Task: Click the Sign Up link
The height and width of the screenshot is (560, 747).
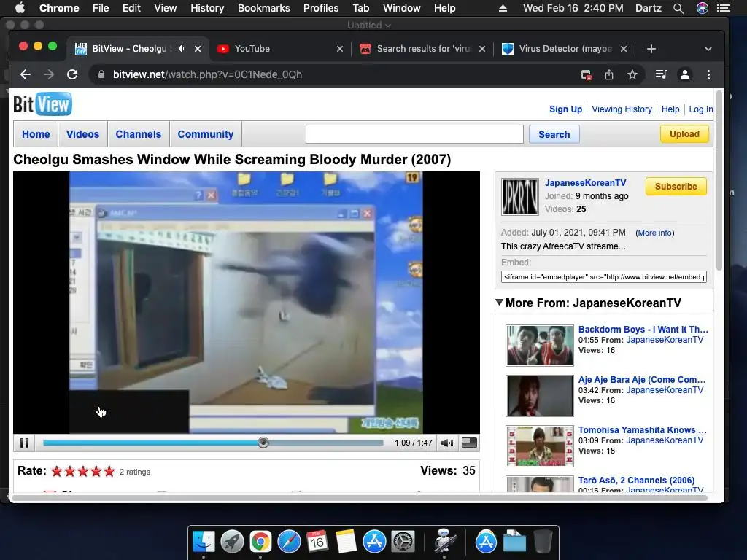Action: point(565,109)
